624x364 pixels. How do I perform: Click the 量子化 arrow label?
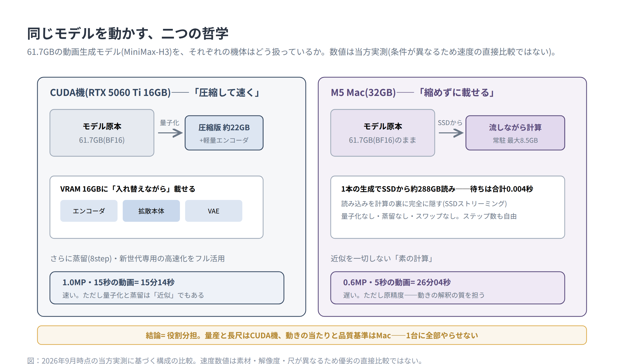pos(170,123)
